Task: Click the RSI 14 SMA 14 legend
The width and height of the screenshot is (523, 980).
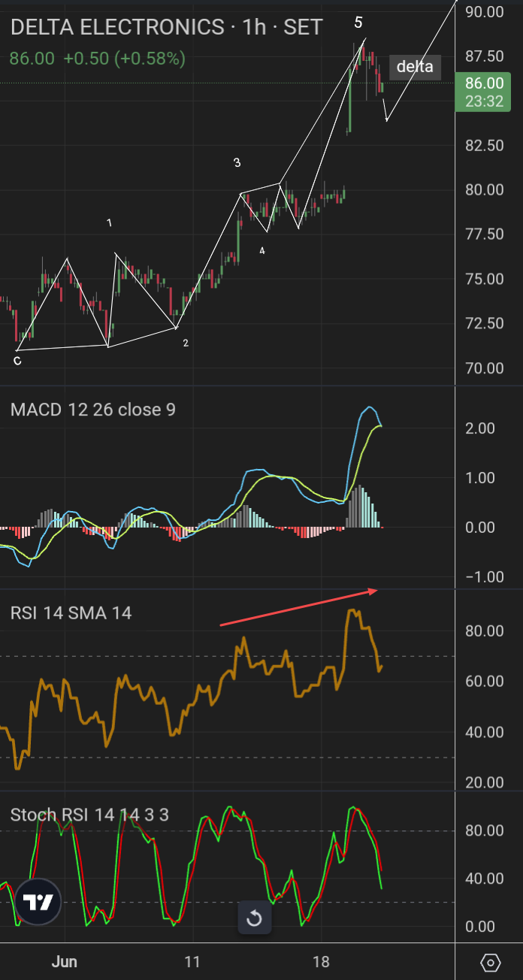Action: pos(71,613)
